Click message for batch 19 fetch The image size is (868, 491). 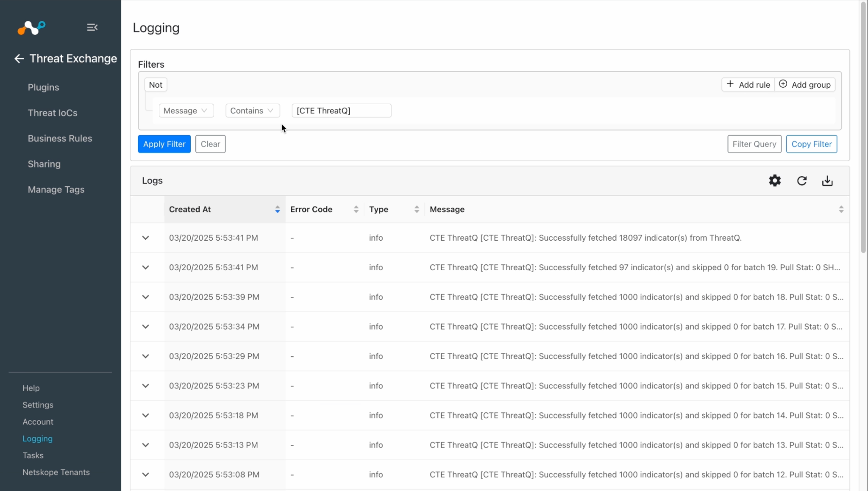pyautogui.click(x=634, y=267)
